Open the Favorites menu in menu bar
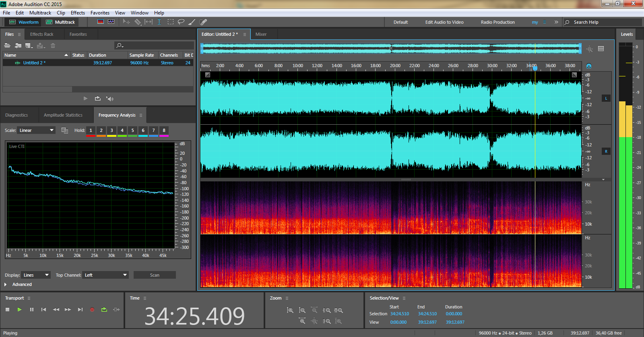This screenshot has height=337, width=644. 100,13
